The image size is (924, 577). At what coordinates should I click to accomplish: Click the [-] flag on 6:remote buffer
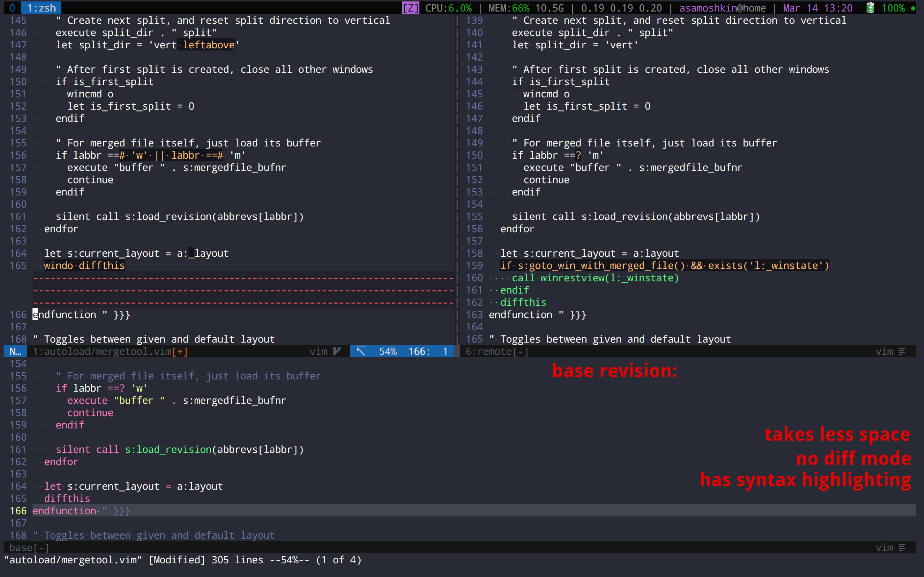coord(520,351)
